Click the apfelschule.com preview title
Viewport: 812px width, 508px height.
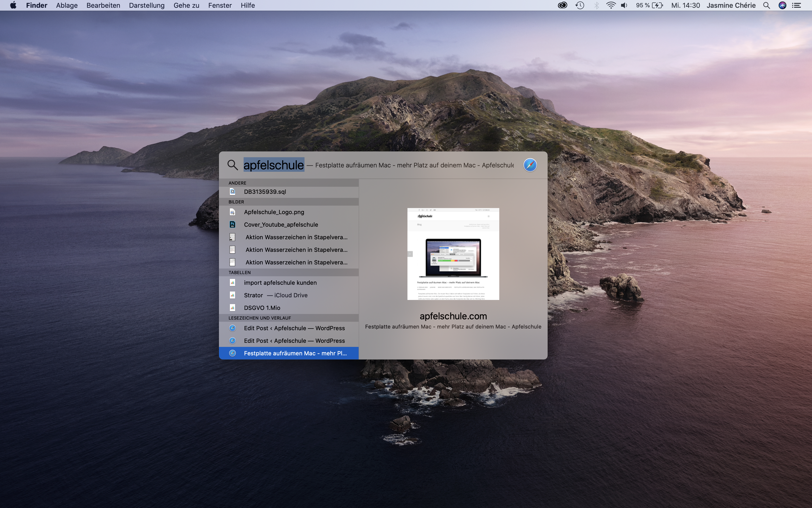click(x=453, y=316)
